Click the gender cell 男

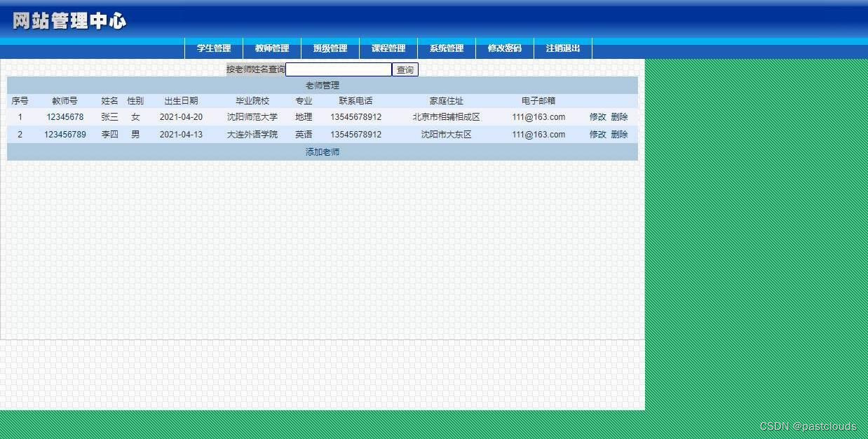[135, 135]
